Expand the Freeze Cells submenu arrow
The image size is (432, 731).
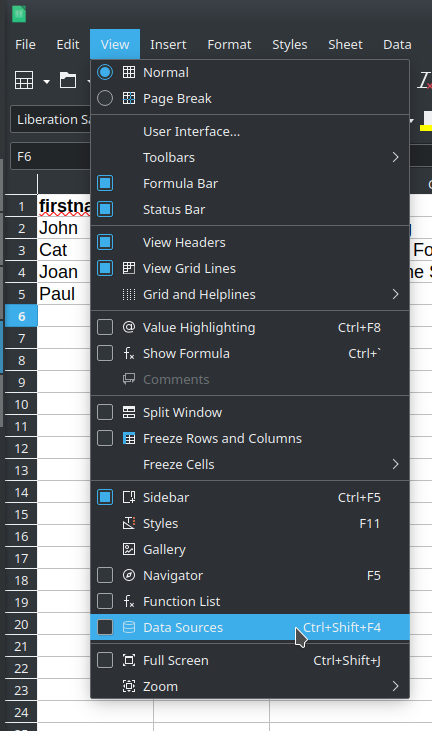pyautogui.click(x=395, y=464)
